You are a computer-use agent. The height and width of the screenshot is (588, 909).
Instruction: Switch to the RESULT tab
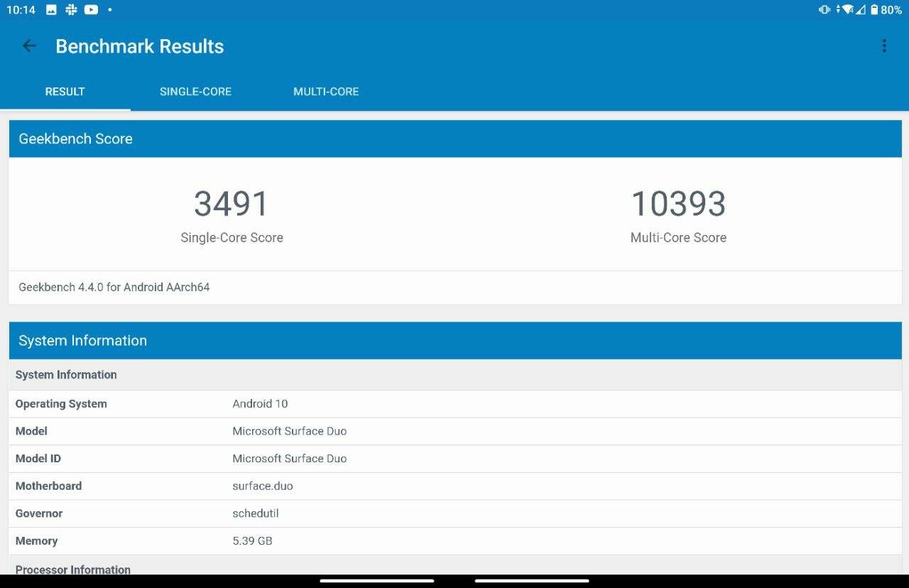click(65, 92)
